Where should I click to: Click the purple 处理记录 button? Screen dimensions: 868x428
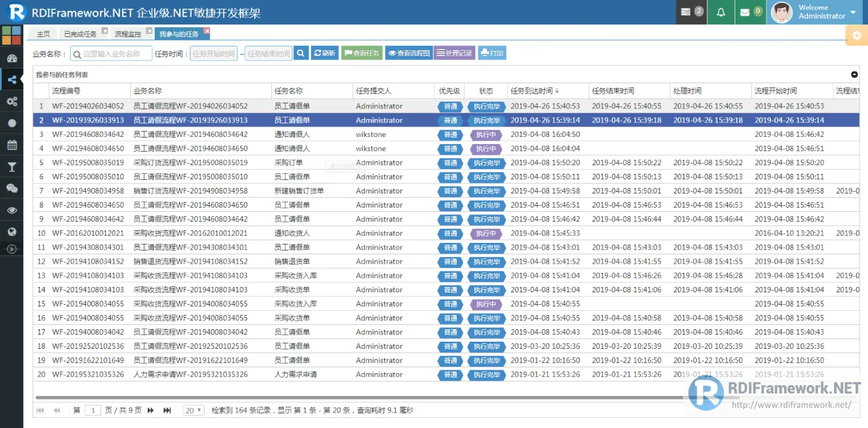[x=455, y=53]
